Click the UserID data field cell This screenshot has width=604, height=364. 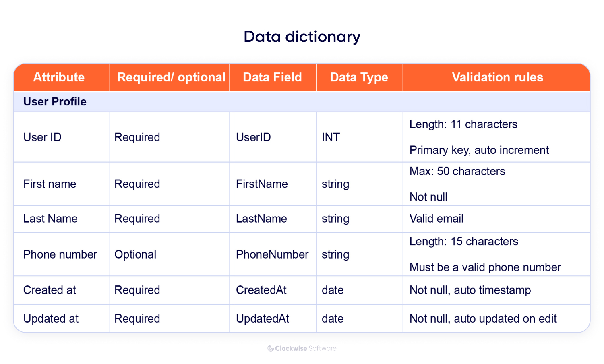pos(253,137)
